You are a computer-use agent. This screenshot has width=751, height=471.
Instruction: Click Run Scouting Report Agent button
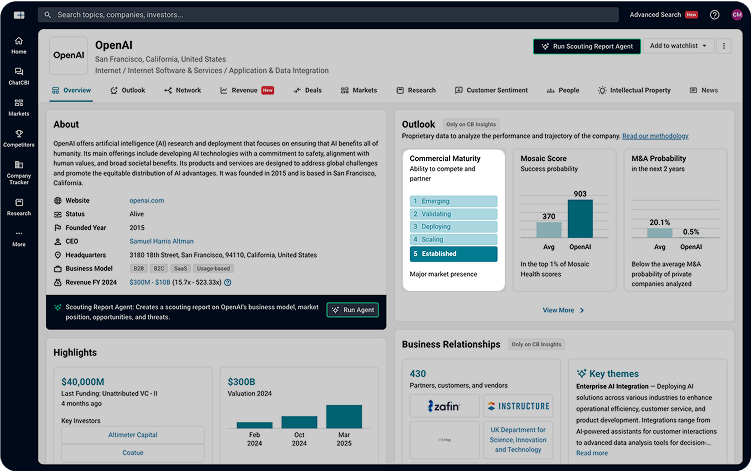coord(585,46)
